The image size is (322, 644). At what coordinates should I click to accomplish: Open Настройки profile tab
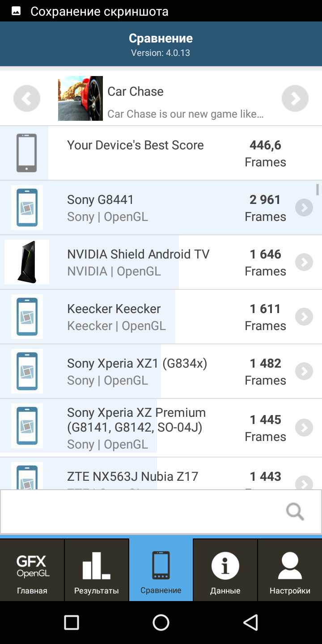[290, 570]
